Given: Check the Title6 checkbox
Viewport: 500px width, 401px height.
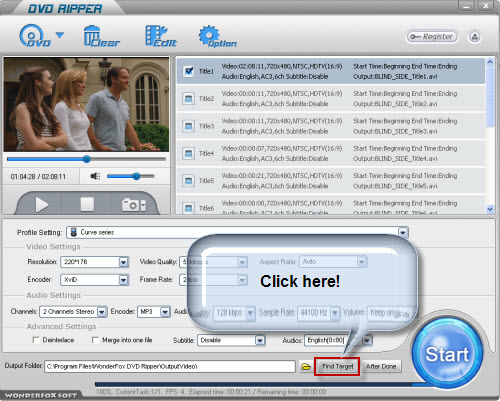Looking at the screenshot, I should [x=189, y=208].
